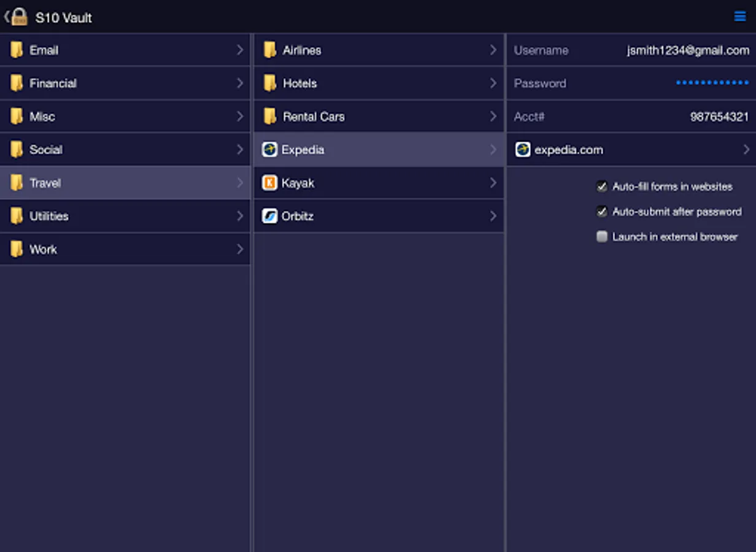Open the Financial folder
The height and width of the screenshot is (552, 756).
pos(125,83)
